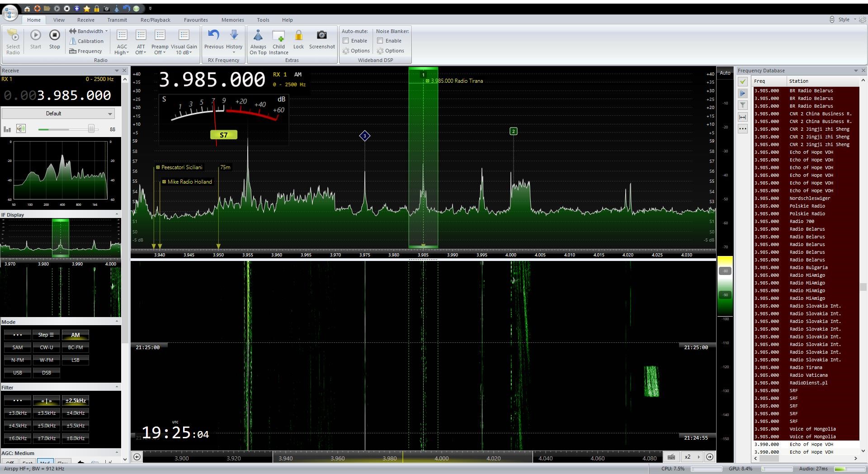Click the Stop radio icon
The image size is (868, 474).
point(54,36)
